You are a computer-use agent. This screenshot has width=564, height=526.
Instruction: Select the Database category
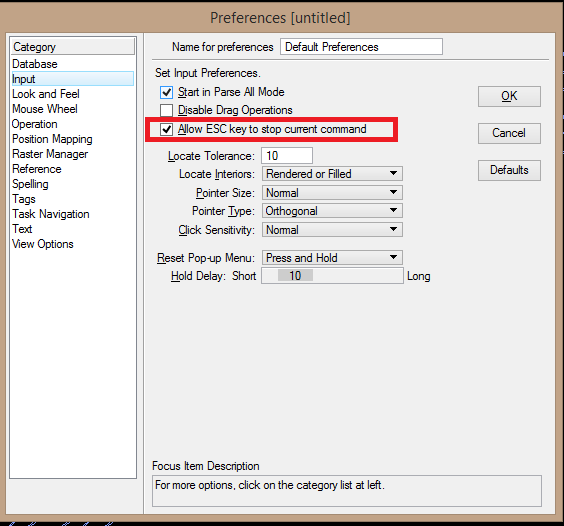click(35, 64)
